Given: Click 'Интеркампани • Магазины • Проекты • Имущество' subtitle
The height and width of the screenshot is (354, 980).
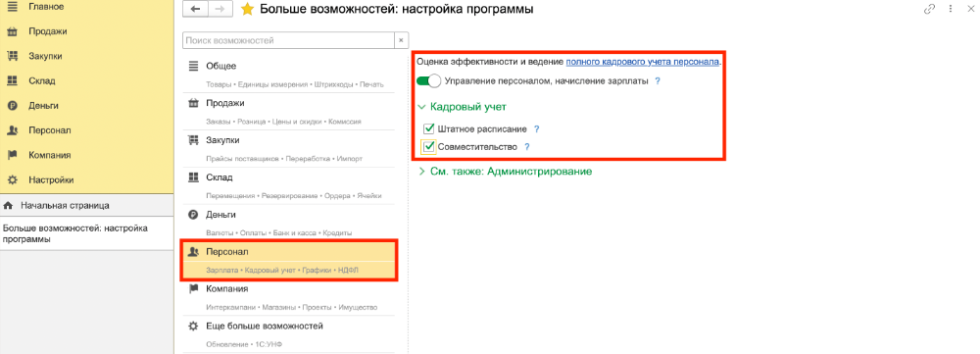Looking at the screenshot, I should click(292, 308).
